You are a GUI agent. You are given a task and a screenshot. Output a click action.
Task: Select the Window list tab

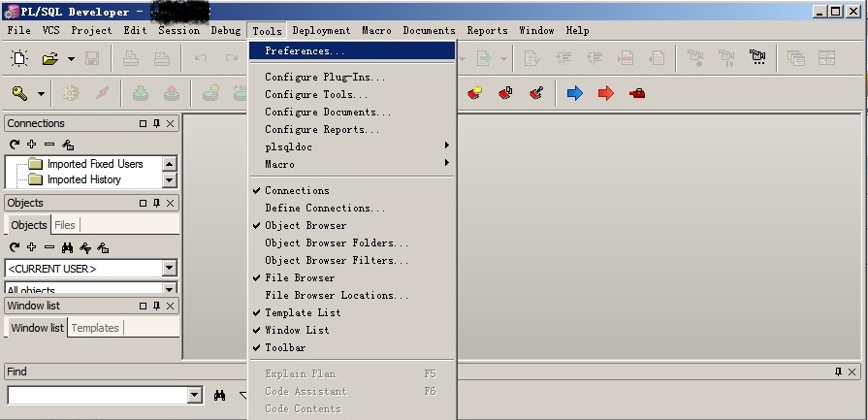(37, 328)
